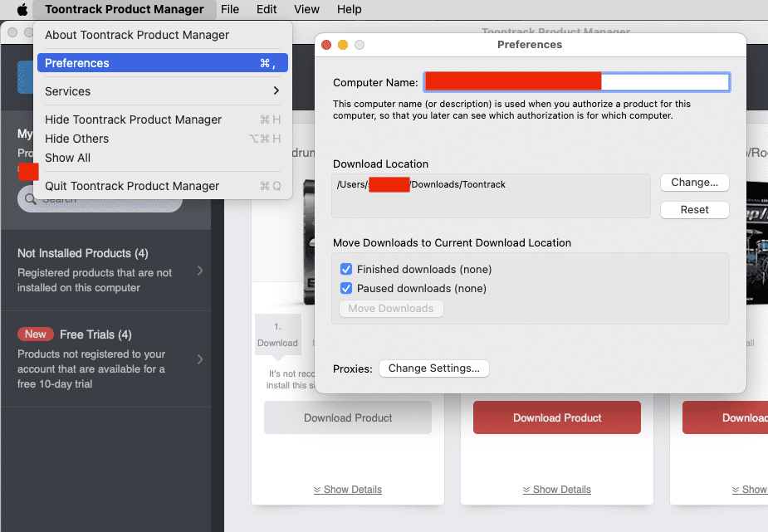
Task: Click the Move Downloads button
Action: [x=391, y=309]
